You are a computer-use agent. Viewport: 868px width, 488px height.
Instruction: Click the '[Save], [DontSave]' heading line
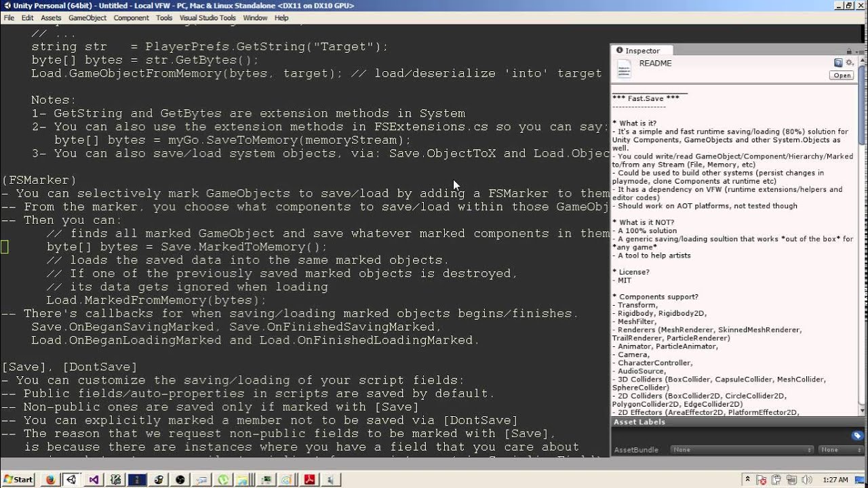click(69, 367)
